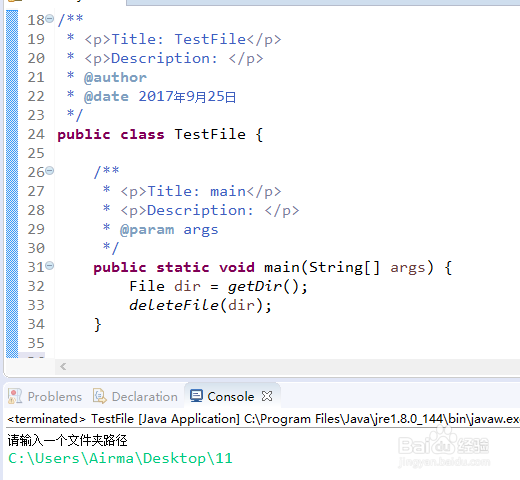The image size is (520, 480).
Task: Close the Console view with its X icon
Action: tap(267, 396)
